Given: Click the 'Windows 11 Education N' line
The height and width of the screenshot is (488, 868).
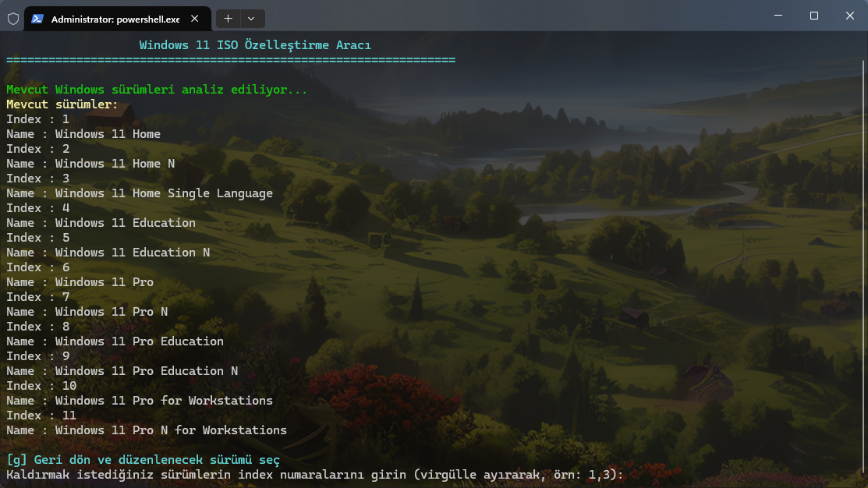Looking at the screenshot, I should pyautogui.click(x=108, y=253).
